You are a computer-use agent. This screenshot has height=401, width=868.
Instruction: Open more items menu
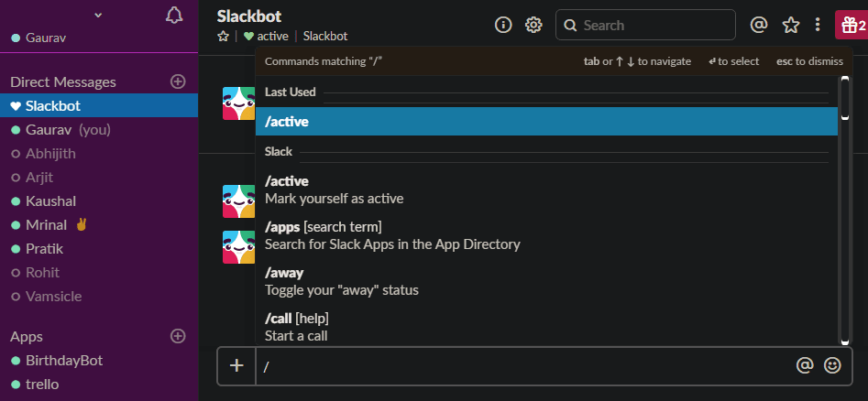click(818, 25)
